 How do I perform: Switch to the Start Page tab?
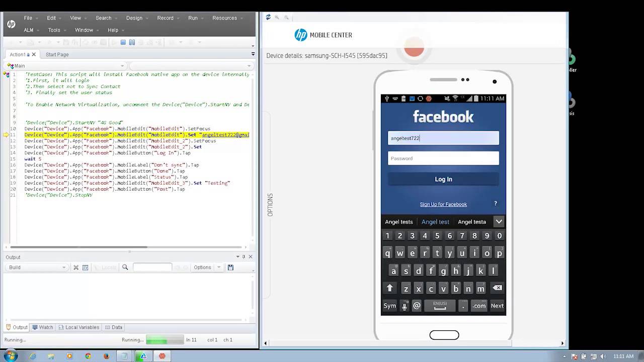(57, 54)
